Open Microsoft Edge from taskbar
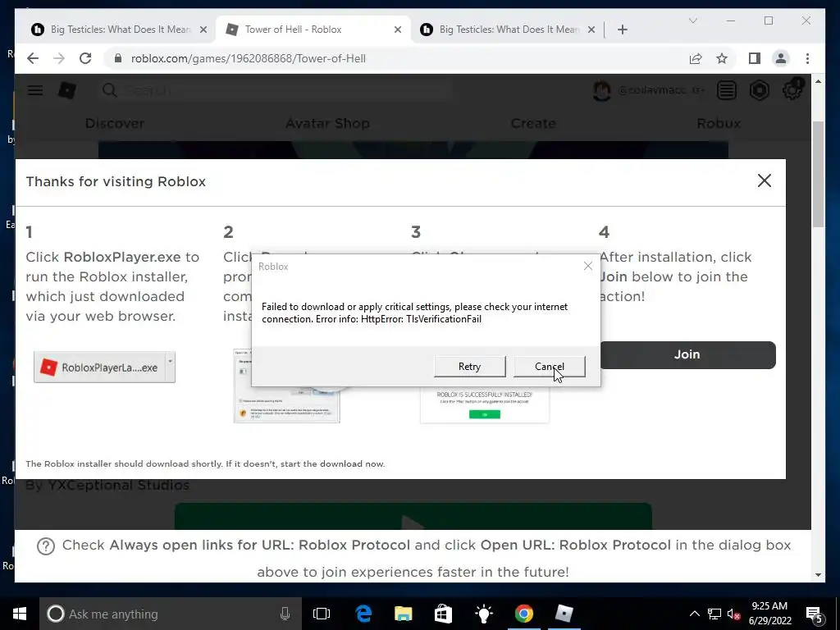The image size is (840, 630). (x=363, y=614)
